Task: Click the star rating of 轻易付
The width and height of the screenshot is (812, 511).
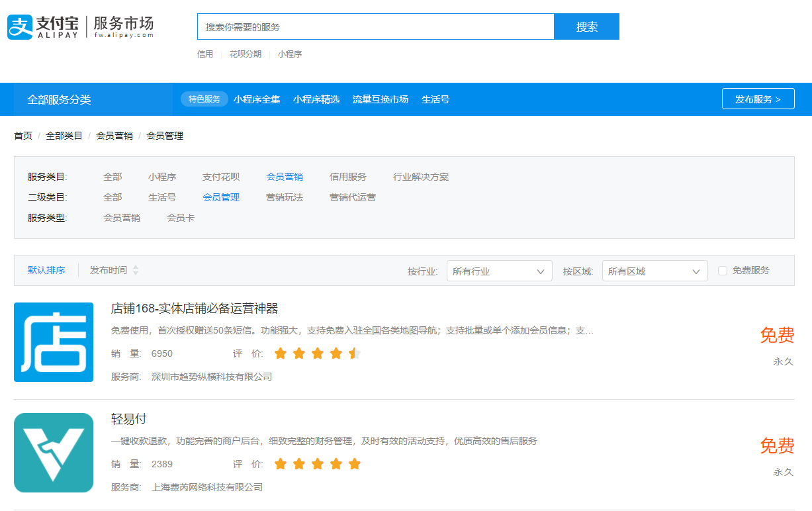Action: click(317, 463)
